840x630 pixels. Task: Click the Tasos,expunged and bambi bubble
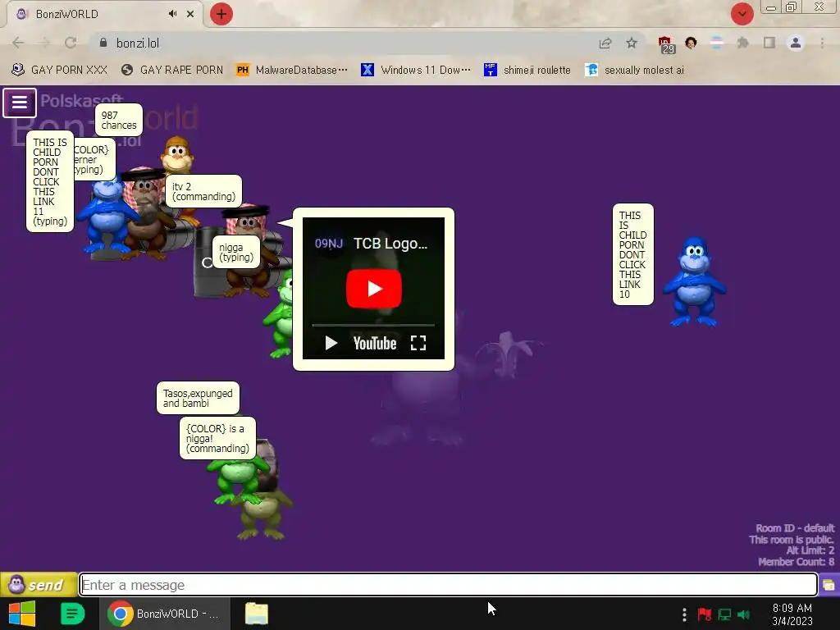point(198,398)
